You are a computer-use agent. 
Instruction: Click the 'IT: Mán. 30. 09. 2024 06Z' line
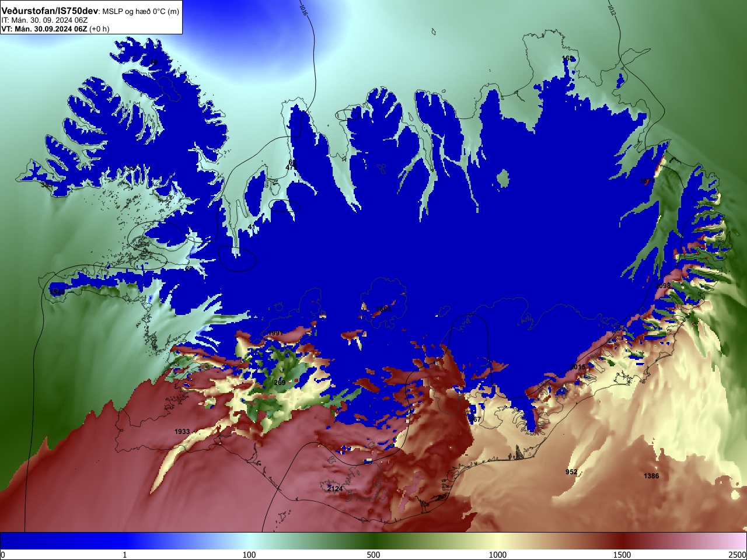point(44,20)
